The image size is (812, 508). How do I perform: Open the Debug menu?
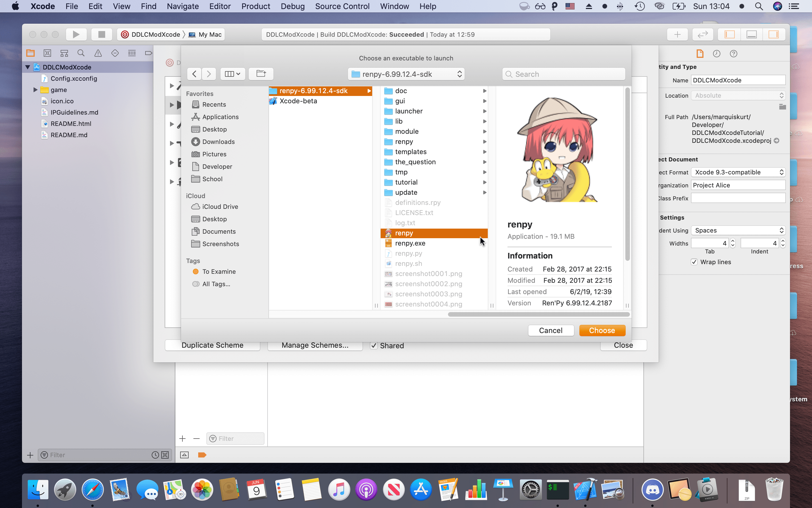(x=293, y=6)
